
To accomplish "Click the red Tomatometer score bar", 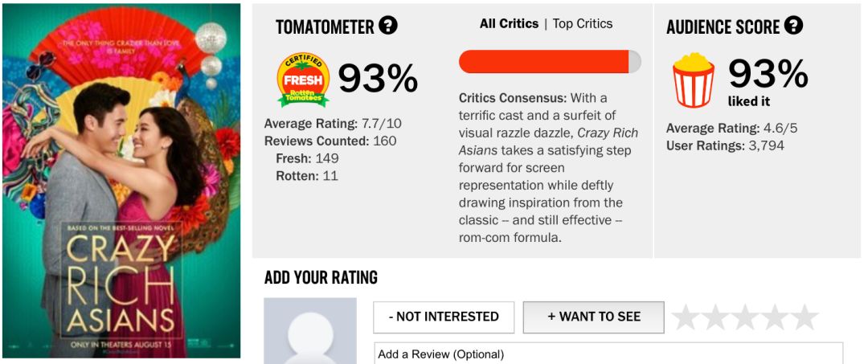I will pyautogui.click(x=544, y=62).
